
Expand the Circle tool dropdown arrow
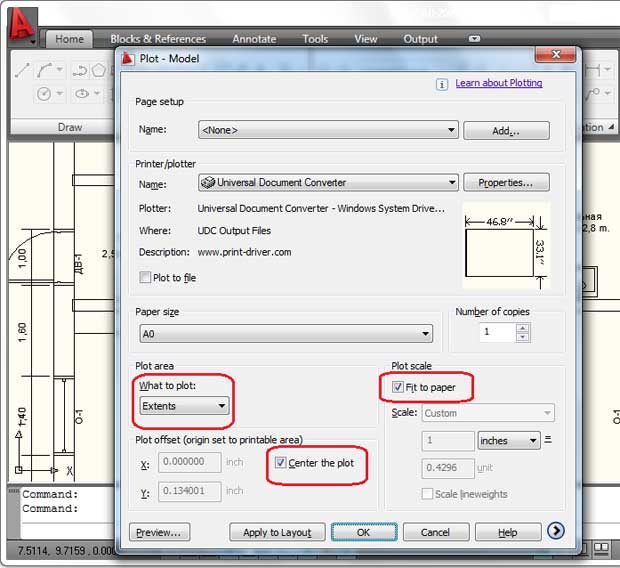[x=60, y=94]
